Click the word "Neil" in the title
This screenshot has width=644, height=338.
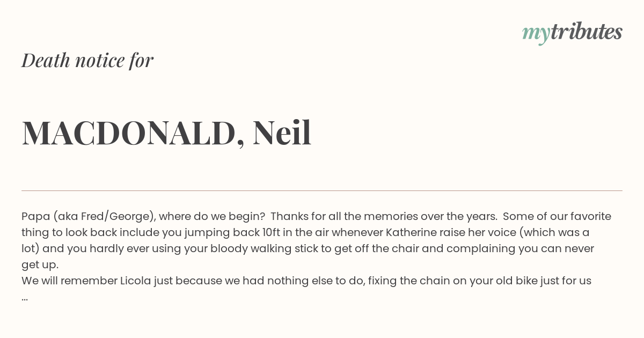282,133
